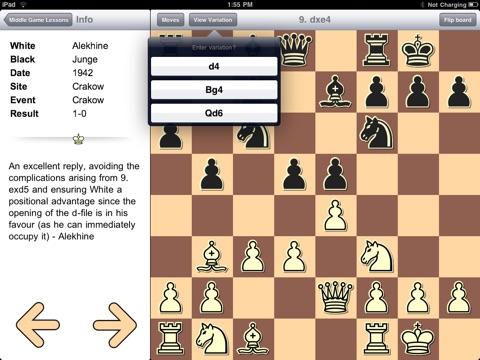Choose the Bg4 variation

214,90
